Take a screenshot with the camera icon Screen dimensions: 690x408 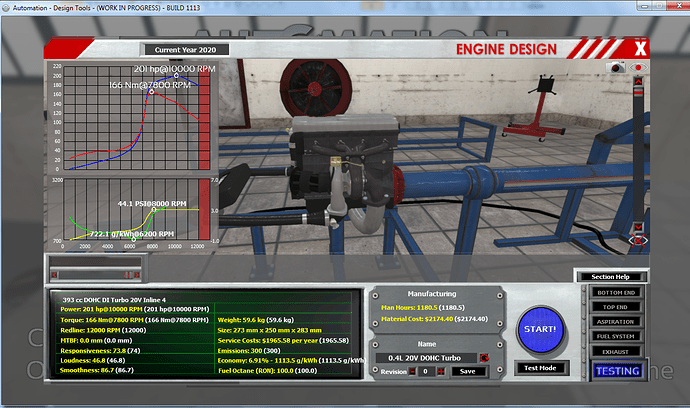[617, 67]
